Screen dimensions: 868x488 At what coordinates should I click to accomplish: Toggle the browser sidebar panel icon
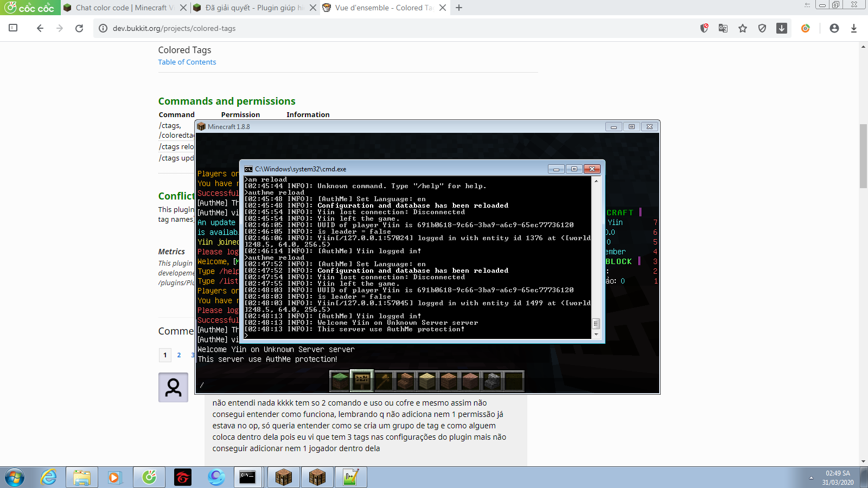14,28
